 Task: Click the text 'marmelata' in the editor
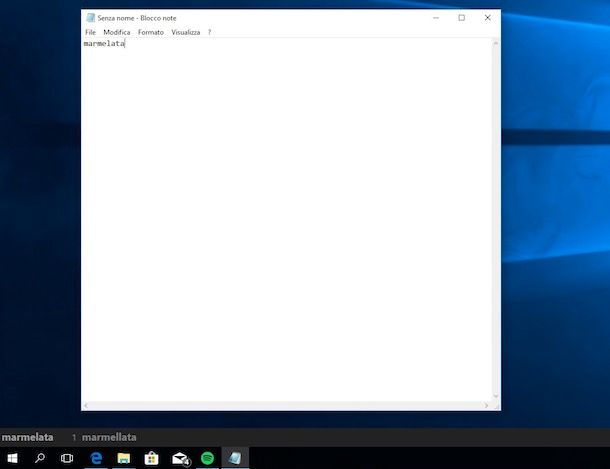pos(104,44)
